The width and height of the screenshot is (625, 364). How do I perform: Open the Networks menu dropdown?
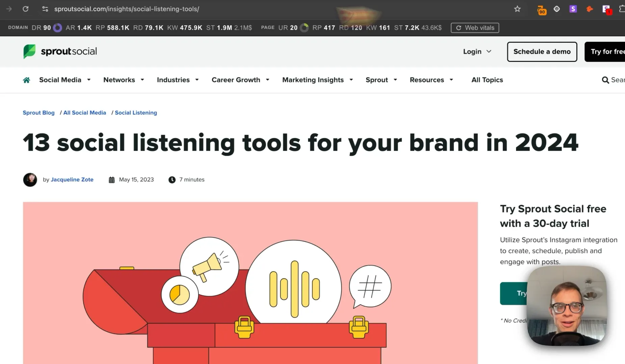point(124,80)
